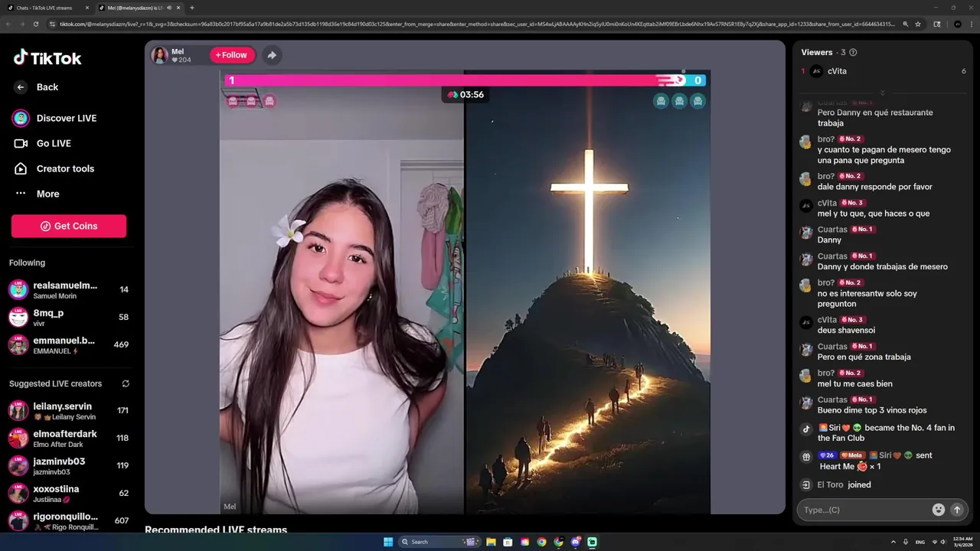This screenshot has width=980, height=551.
Task: Click the TikTok logo
Action: (x=47, y=58)
